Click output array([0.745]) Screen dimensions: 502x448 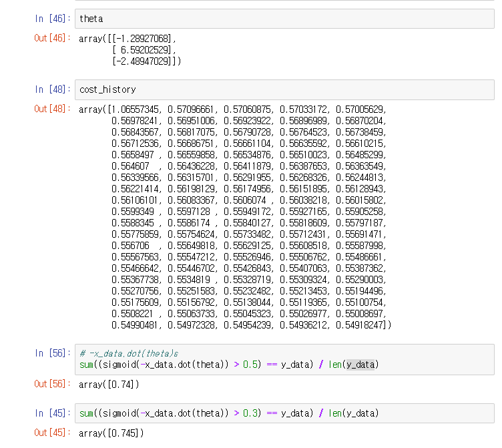(x=111, y=433)
